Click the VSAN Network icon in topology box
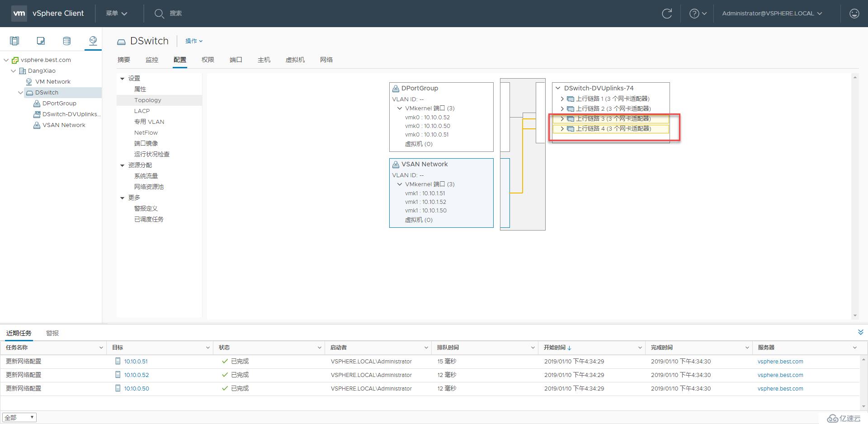Viewport: 868px width, 424px height. pyautogui.click(x=396, y=164)
